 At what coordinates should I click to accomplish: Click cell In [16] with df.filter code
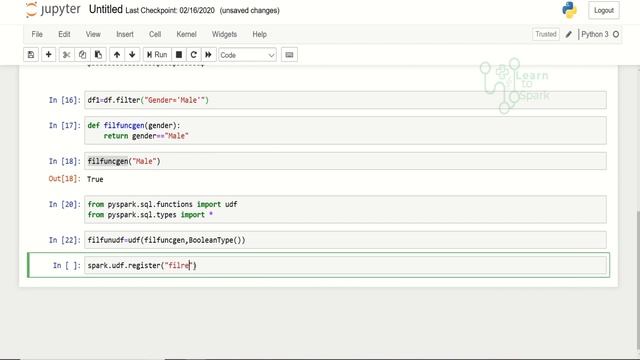click(x=345, y=100)
